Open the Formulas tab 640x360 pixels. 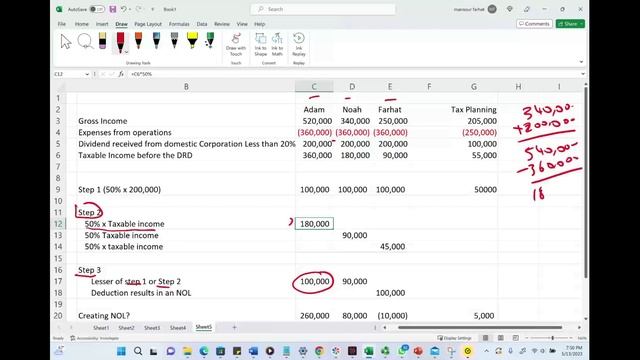click(x=179, y=24)
